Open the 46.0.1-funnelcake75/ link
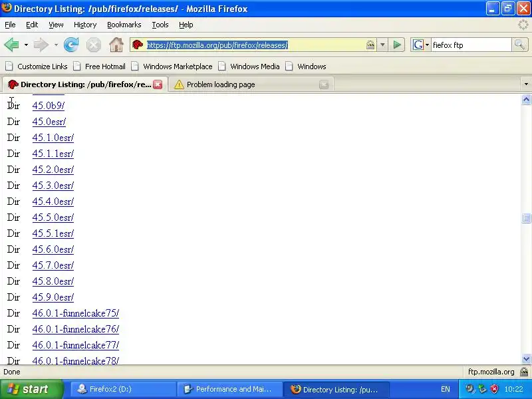The image size is (532, 399). 76,313
